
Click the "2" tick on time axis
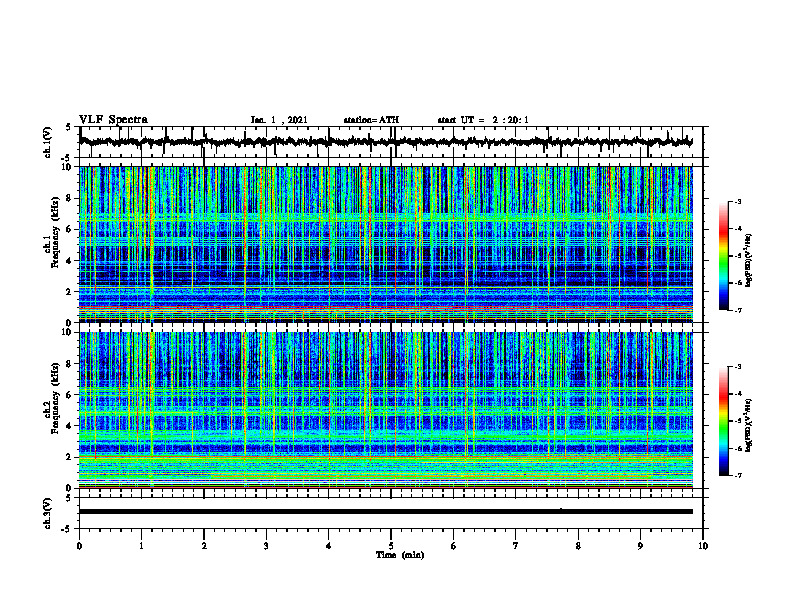[204, 546]
